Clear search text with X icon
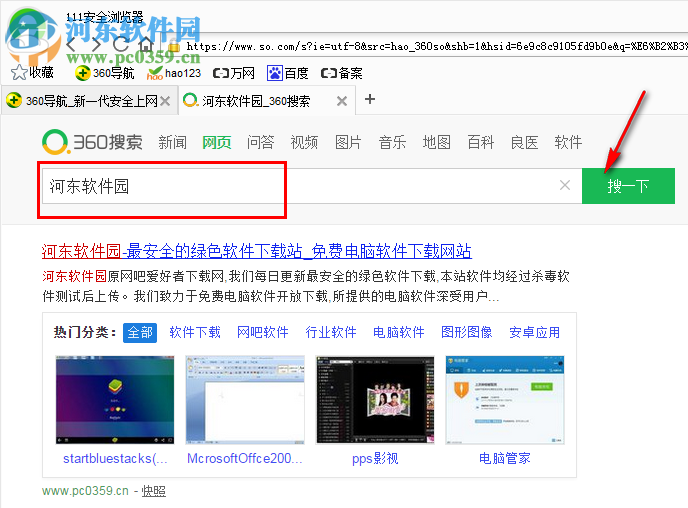 (565, 185)
